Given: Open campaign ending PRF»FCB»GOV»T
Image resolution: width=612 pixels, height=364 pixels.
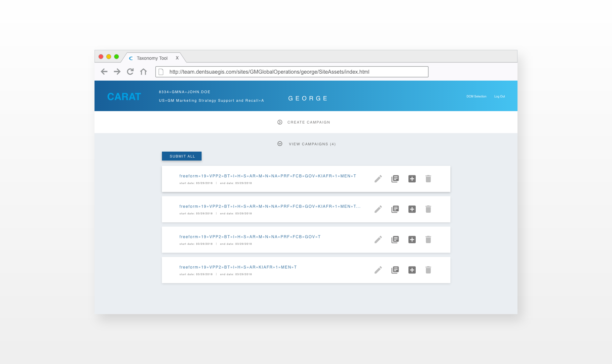Looking at the screenshot, I should [x=250, y=237].
